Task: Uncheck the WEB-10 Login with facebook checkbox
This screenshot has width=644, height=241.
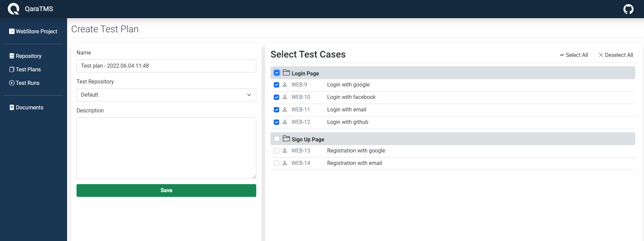Action: [276, 97]
